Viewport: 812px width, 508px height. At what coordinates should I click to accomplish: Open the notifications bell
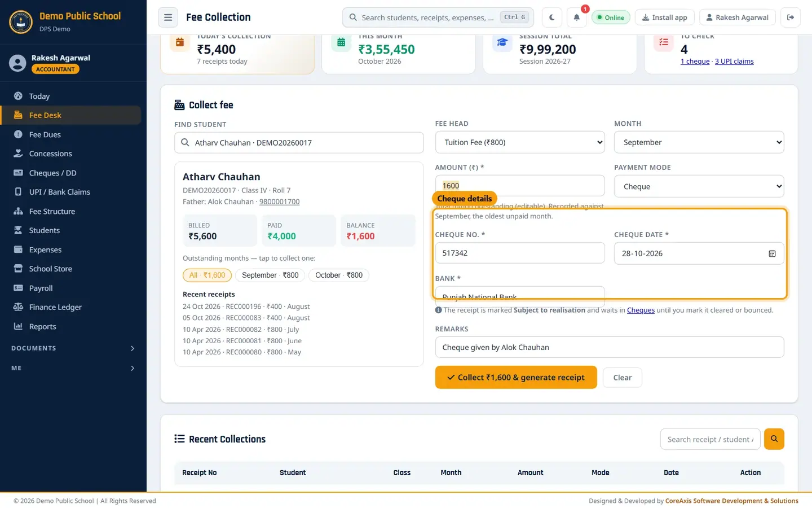[x=576, y=17]
